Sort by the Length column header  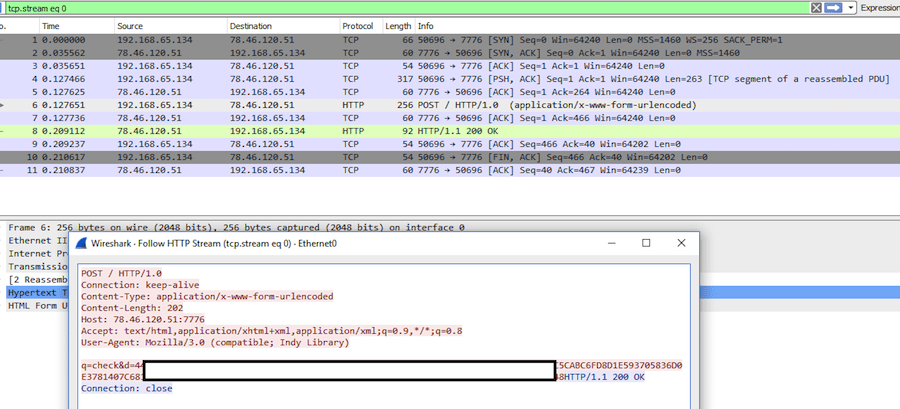pyautogui.click(x=398, y=26)
